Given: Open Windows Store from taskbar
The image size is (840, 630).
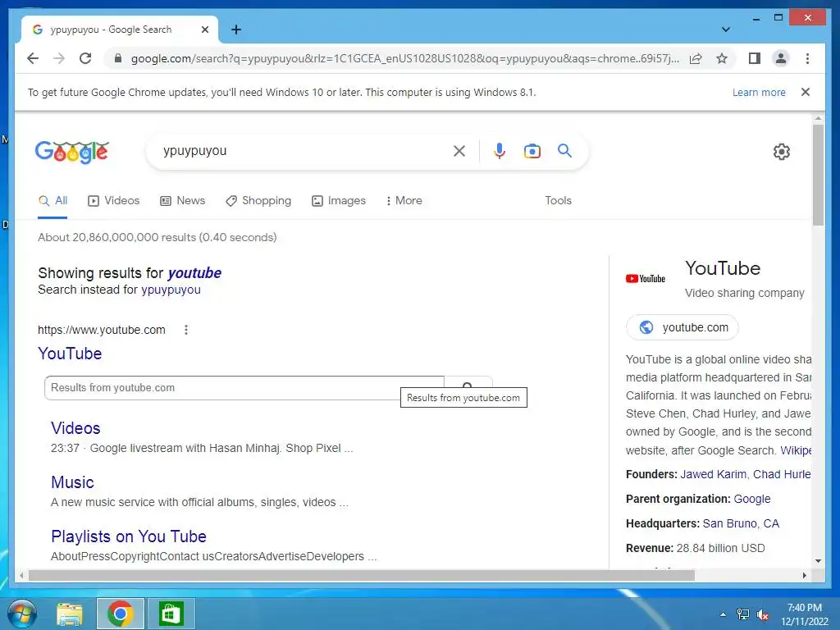Looking at the screenshot, I should [171, 614].
